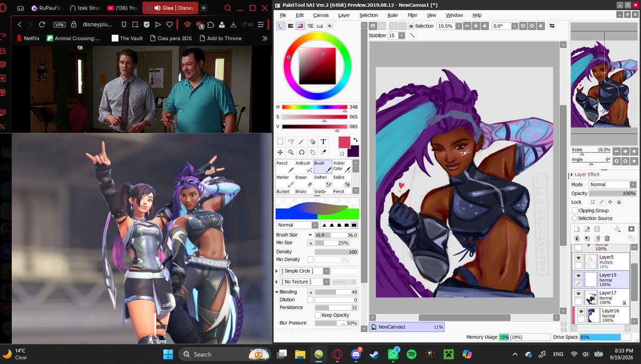Delete the selected layer with trash icon
The height and width of the screenshot is (364, 641).
607,238
